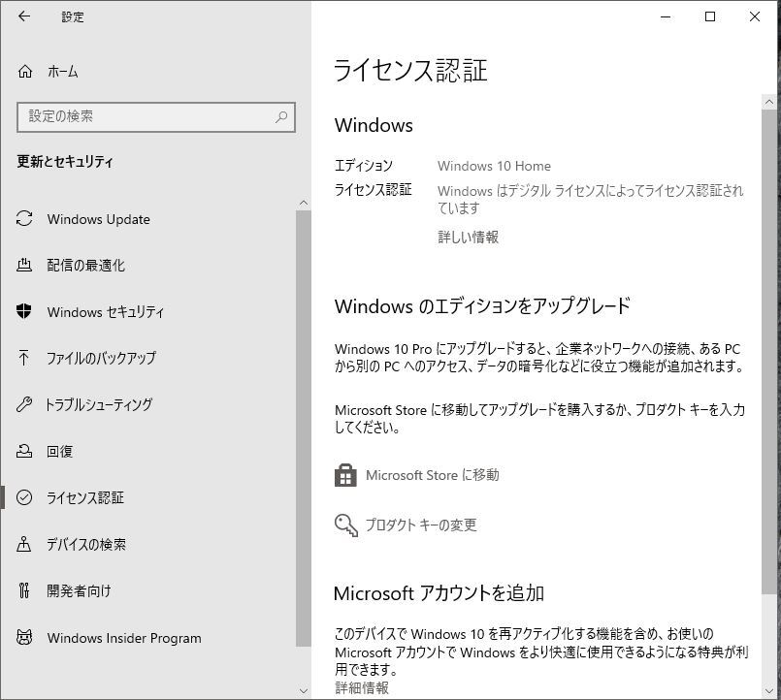Open 詳しい情報 link under license status

click(x=469, y=237)
